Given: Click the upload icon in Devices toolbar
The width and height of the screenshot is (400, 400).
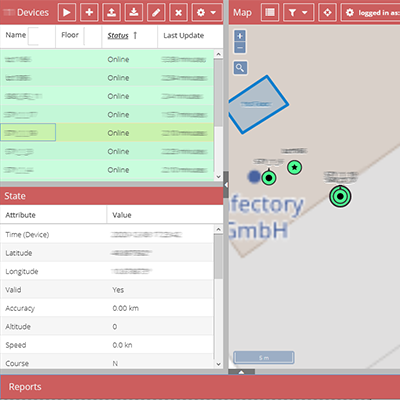Looking at the screenshot, I should pyautogui.click(x=111, y=12).
